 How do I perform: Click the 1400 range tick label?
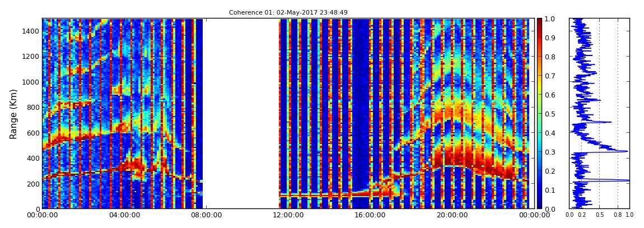30,31
